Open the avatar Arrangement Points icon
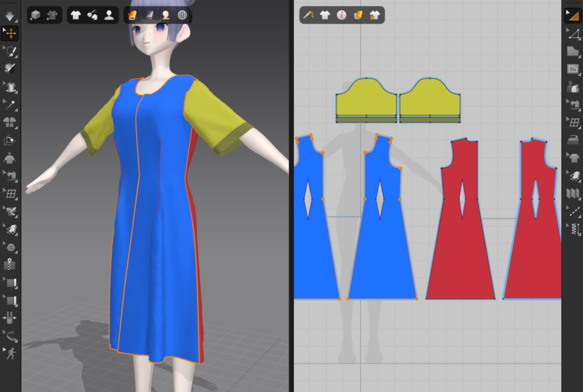 10,158
